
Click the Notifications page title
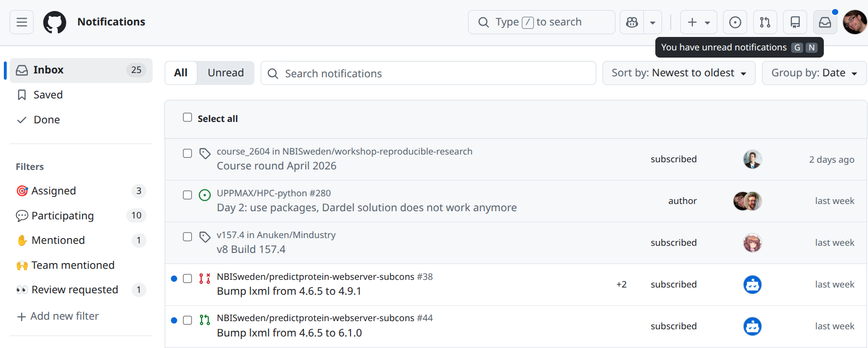[x=111, y=22]
